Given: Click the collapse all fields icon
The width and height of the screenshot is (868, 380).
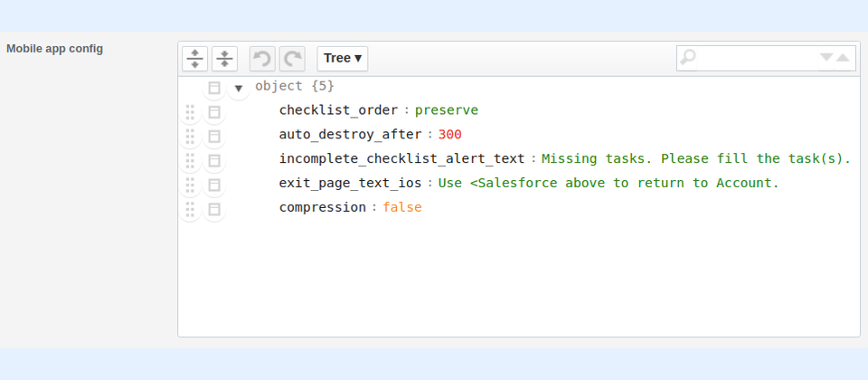Looking at the screenshot, I should tap(224, 59).
